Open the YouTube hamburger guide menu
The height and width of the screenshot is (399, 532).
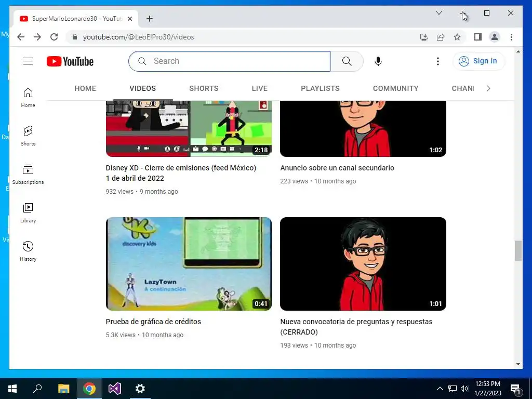click(28, 61)
